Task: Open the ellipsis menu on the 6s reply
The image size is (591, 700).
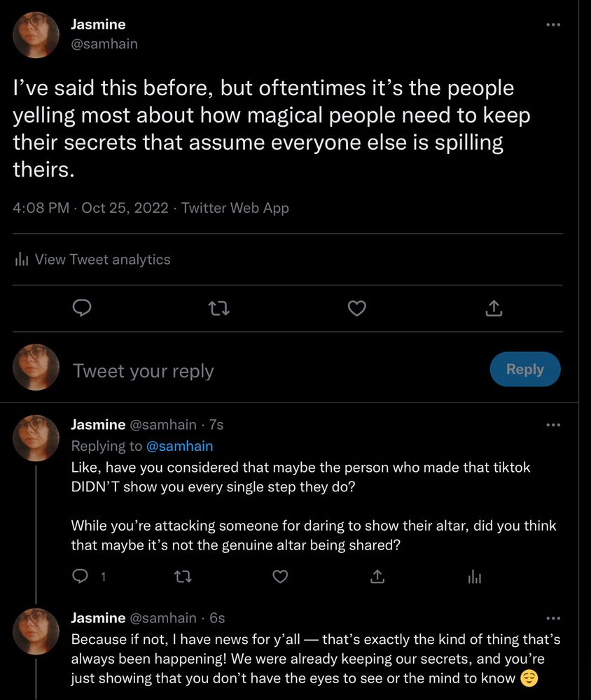Action: [553, 617]
